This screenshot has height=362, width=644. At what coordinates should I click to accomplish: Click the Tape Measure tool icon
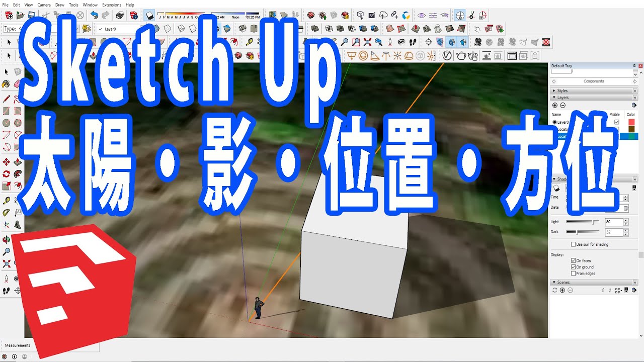[x=250, y=41]
